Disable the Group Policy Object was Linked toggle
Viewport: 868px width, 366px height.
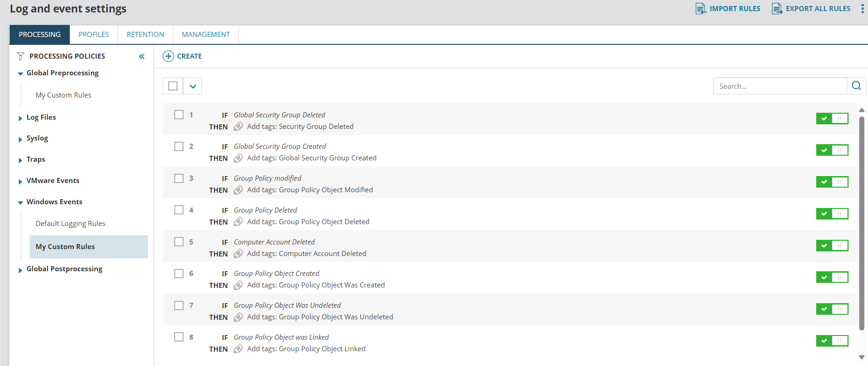832,341
